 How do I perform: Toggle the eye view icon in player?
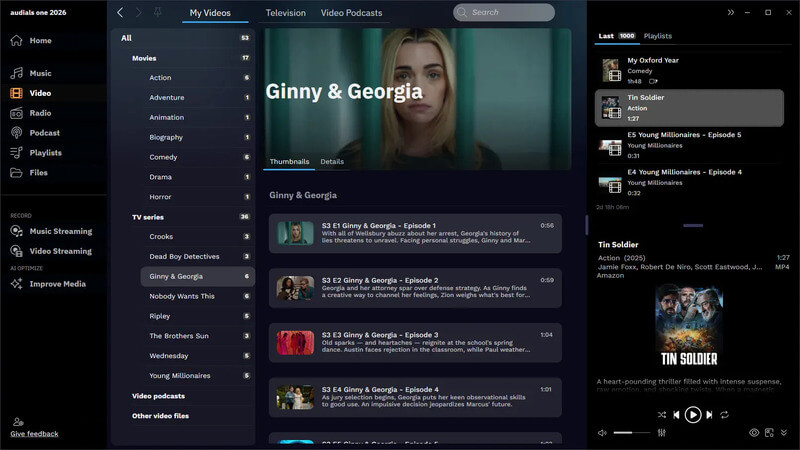[x=754, y=433]
